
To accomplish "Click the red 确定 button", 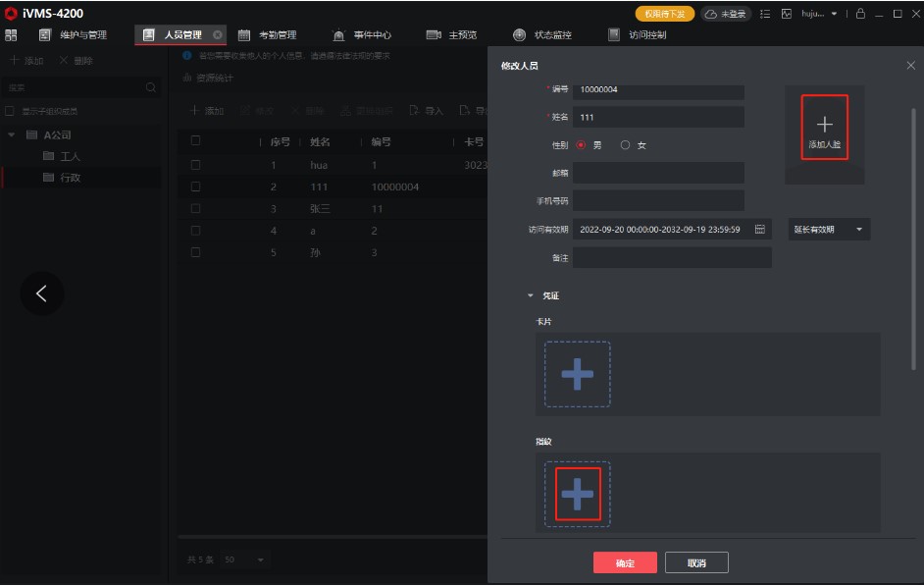I will pos(625,562).
